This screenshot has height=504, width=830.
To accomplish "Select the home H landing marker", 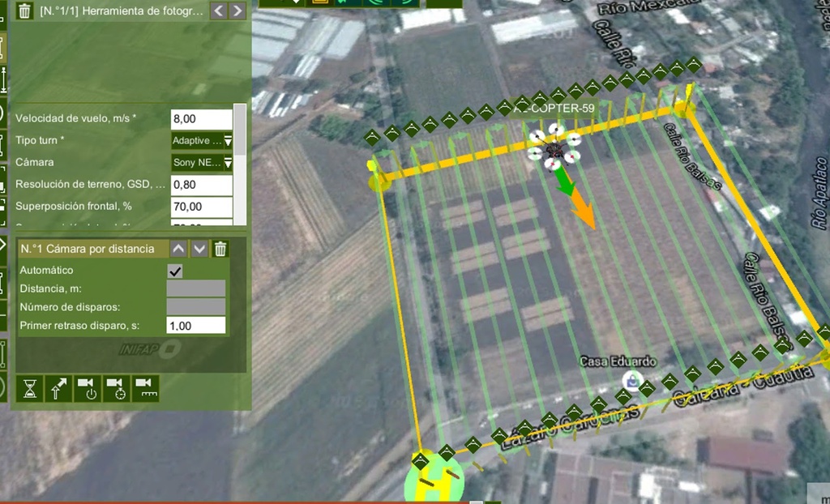I will point(435,481).
